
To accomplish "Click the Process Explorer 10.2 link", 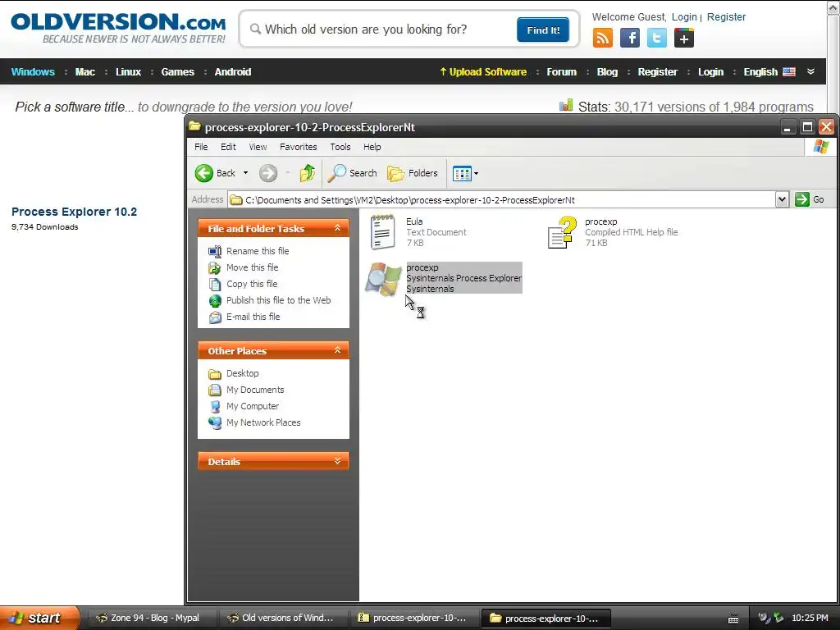I will pos(75,212).
